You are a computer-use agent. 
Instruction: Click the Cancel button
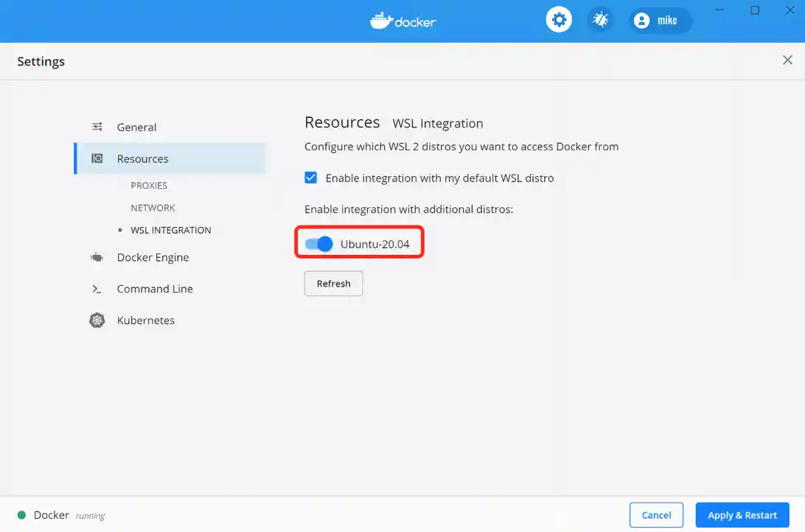[656, 515]
